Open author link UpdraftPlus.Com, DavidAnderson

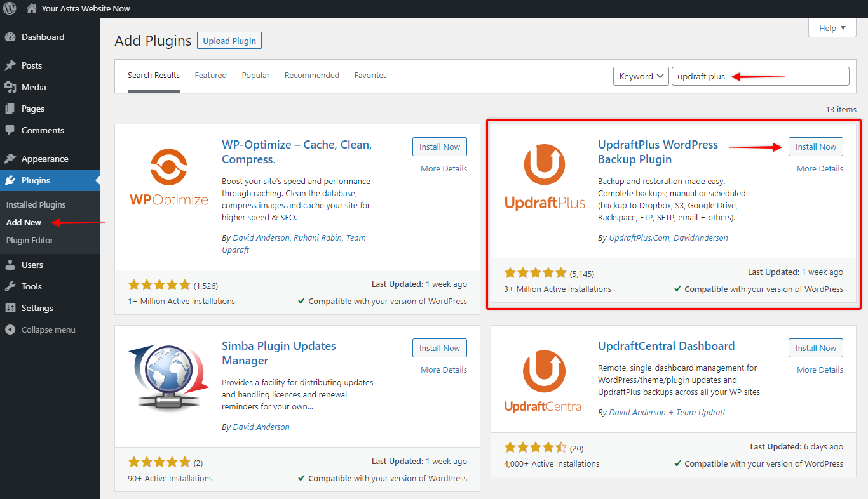[x=668, y=237]
